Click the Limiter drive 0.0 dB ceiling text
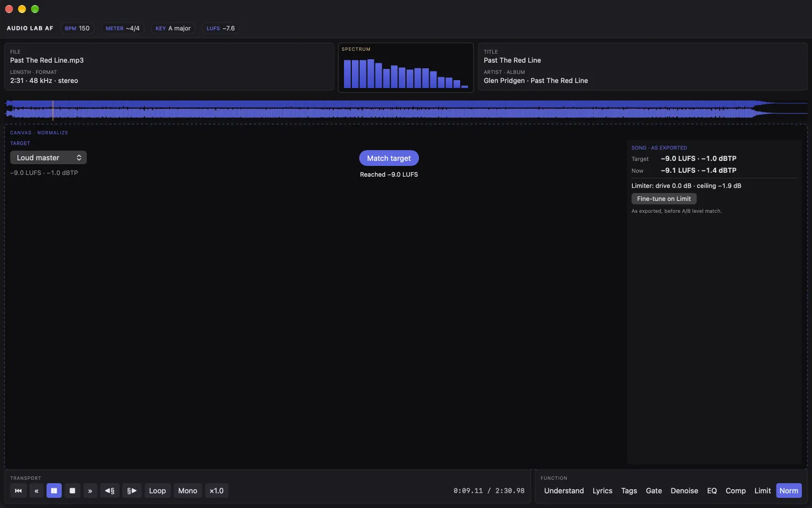Viewport: 812px width, 508px height. [686, 186]
